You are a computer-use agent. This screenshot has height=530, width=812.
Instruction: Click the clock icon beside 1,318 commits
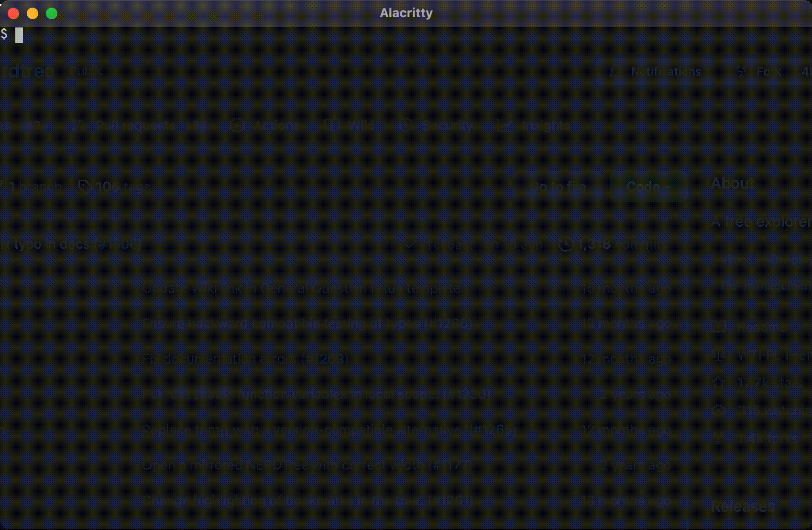tap(566, 244)
